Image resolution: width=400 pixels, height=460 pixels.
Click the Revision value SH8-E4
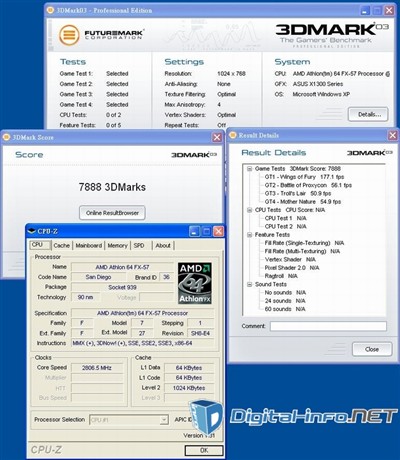(200, 333)
